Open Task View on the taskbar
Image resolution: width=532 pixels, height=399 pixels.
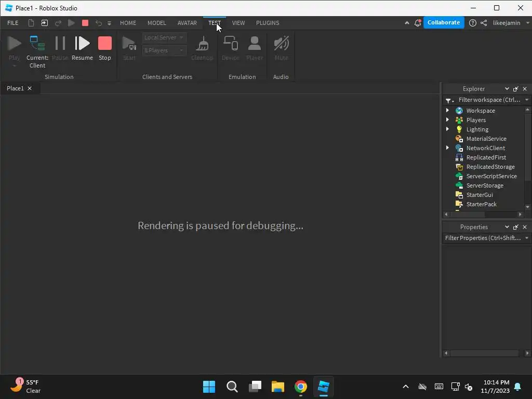(x=255, y=387)
